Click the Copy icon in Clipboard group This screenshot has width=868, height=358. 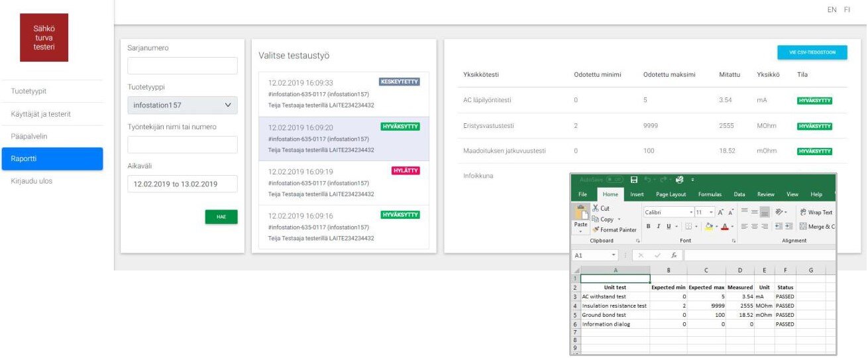(596, 219)
